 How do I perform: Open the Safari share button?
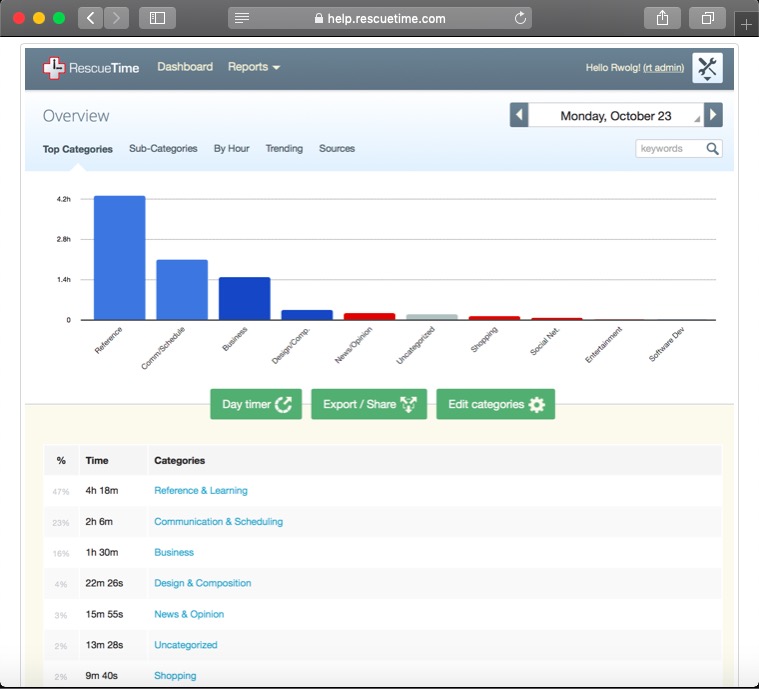pyautogui.click(x=662, y=18)
